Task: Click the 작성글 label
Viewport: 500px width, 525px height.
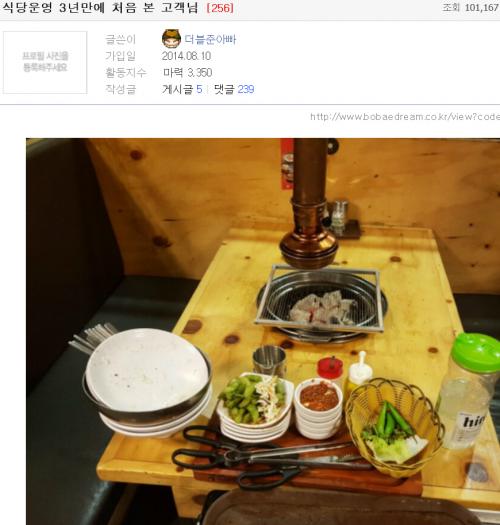Action: (x=120, y=89)
